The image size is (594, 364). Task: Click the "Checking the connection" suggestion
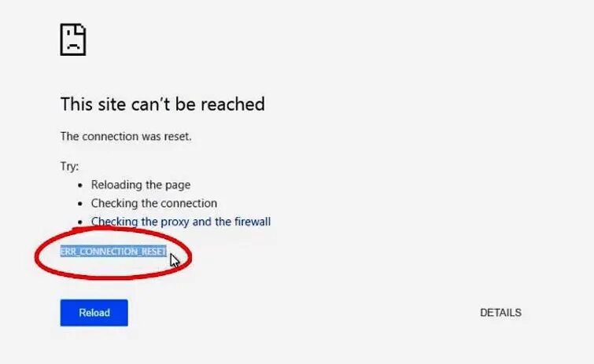153,203
